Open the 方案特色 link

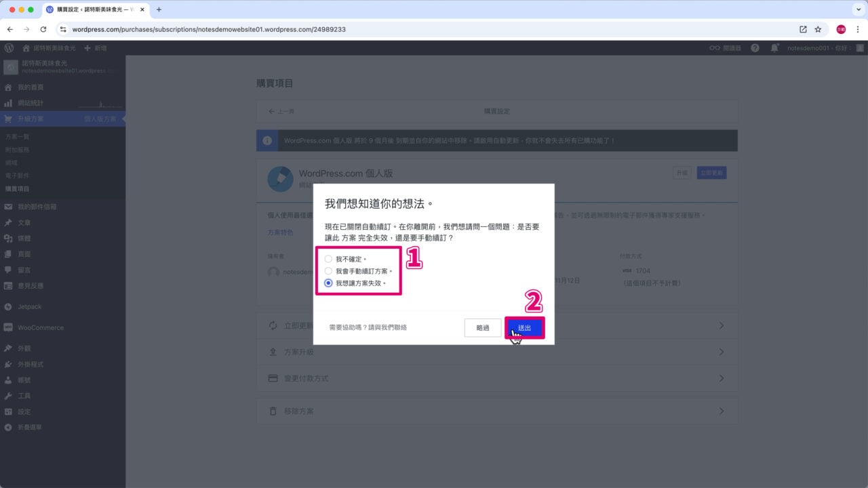click(x=281, y=232)
